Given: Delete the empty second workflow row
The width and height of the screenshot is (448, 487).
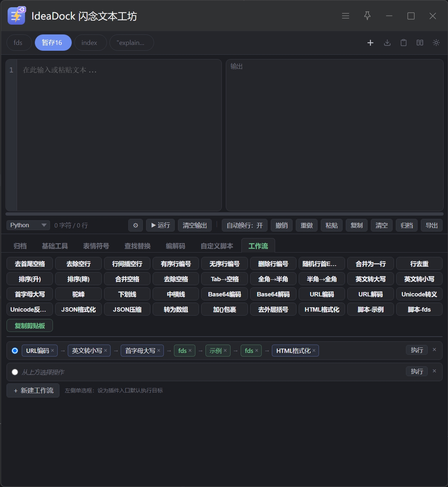Looking at the screenshot, I should pos(434,371).
